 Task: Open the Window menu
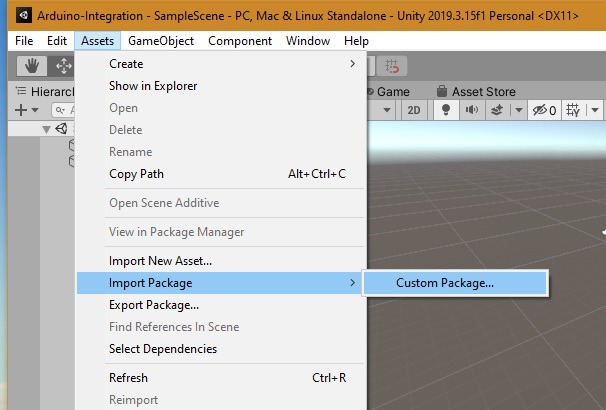click(x=308, y=41)
